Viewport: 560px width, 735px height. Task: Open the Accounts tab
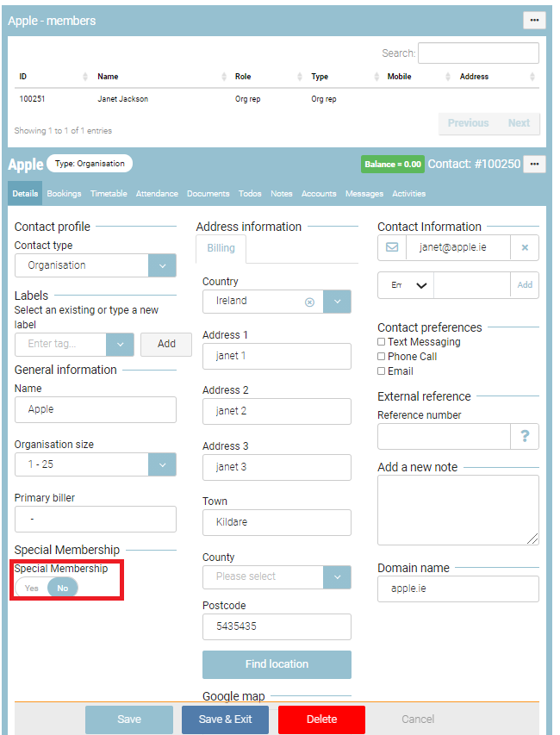click(319, 194)
